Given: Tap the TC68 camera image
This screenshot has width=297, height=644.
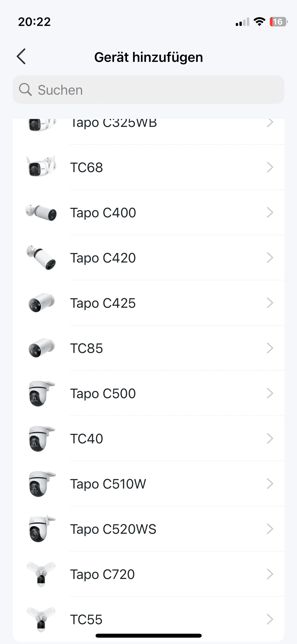Looking at the screenshot, I should coord(41,167).
